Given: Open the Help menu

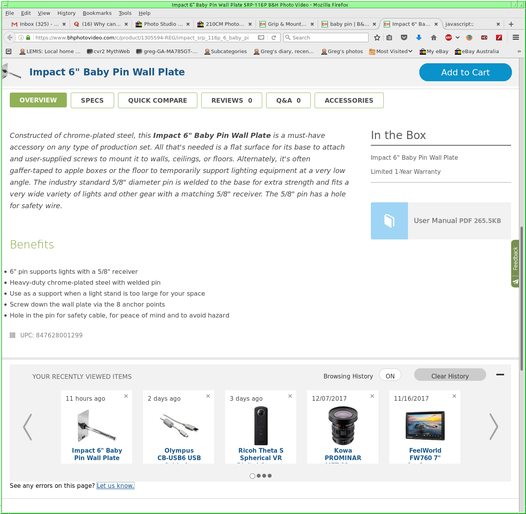Looking at the screenshot, I should tap(145, 13).
